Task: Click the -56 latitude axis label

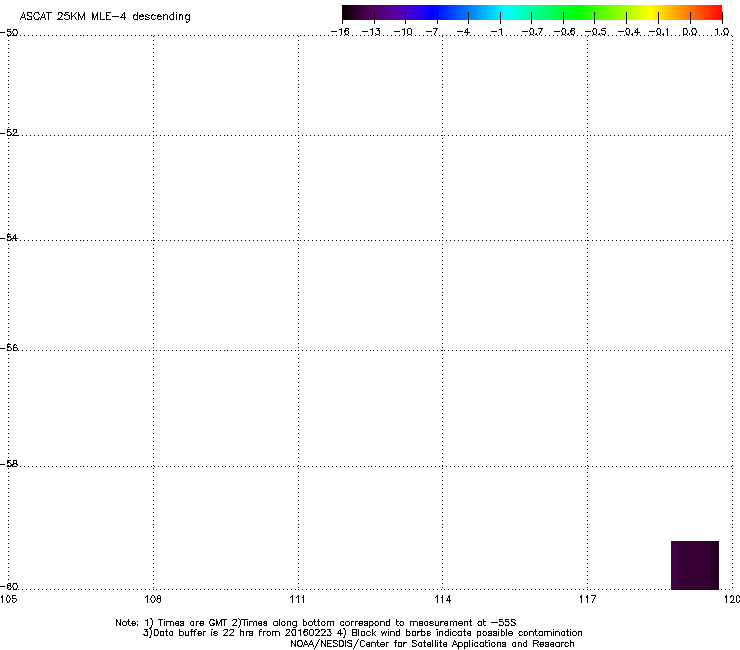Action: 9,348
